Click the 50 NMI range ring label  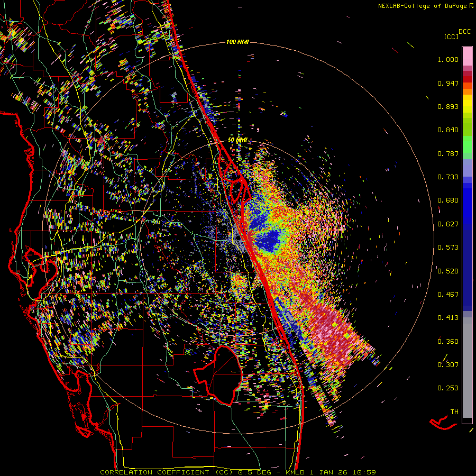pos(237,140)
